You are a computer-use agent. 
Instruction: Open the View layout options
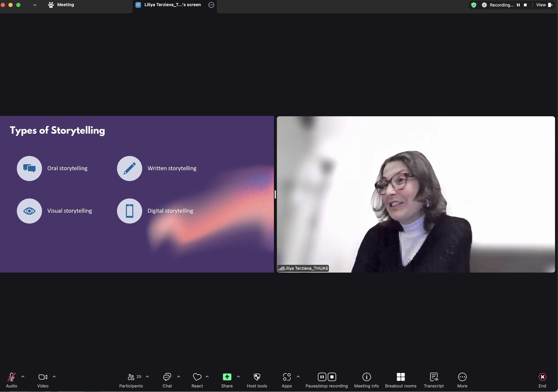[x=544, y=5]
